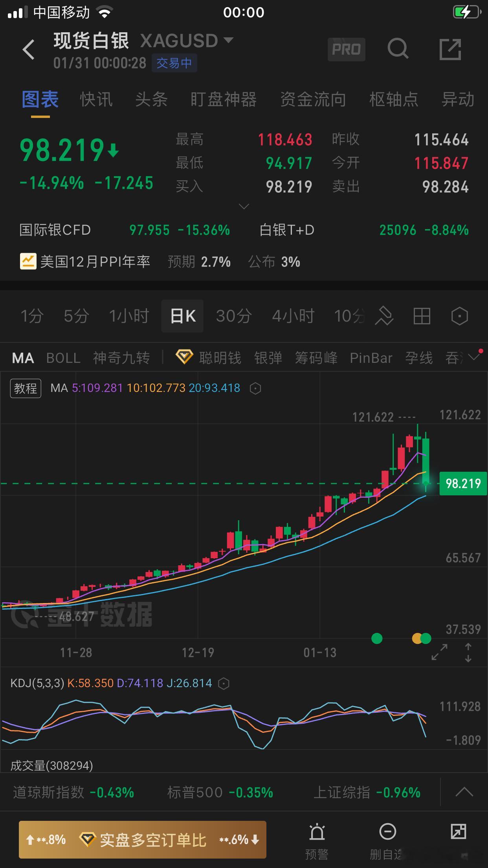Viewport: 488px width, 868px height.
Task: Enable the BOLL indicator
Action: pos(63,358)
